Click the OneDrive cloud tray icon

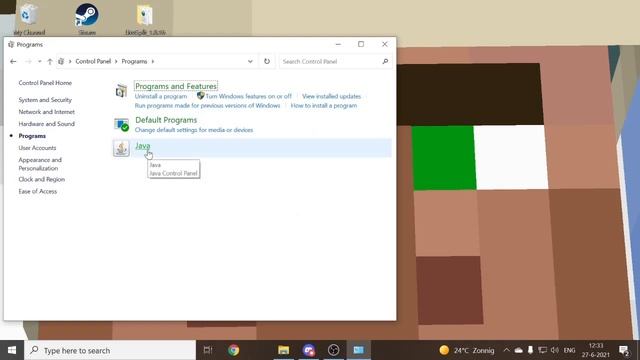click(518, 350)
